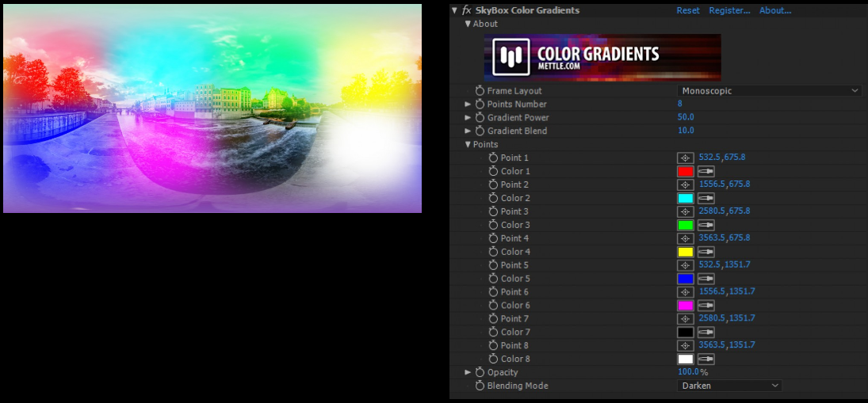Click the Points Number value 8
Image resolution: width=868 pixels, height=403 pixels.
(x=680, y=104)
